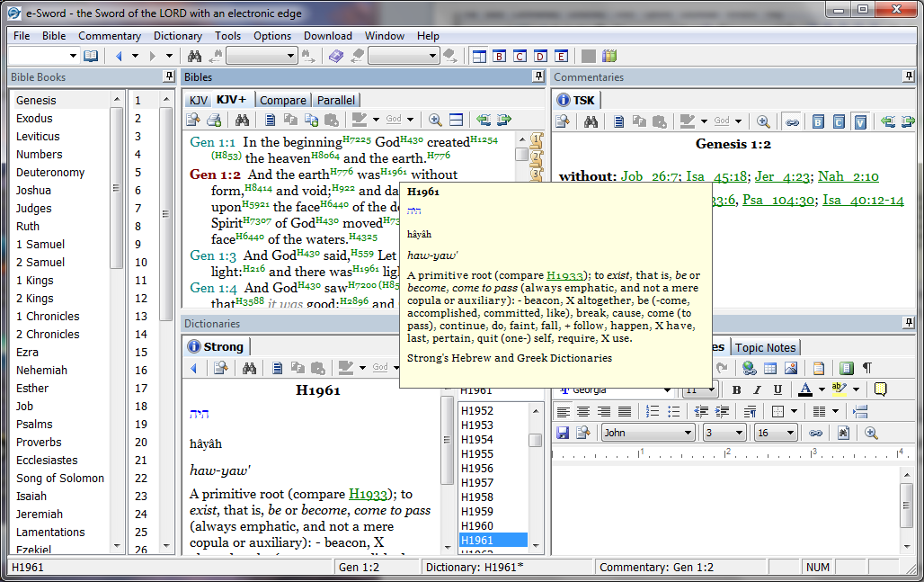Switch to the Parallel tab
This screenshot has width=924, height=582.
[336, 100]
